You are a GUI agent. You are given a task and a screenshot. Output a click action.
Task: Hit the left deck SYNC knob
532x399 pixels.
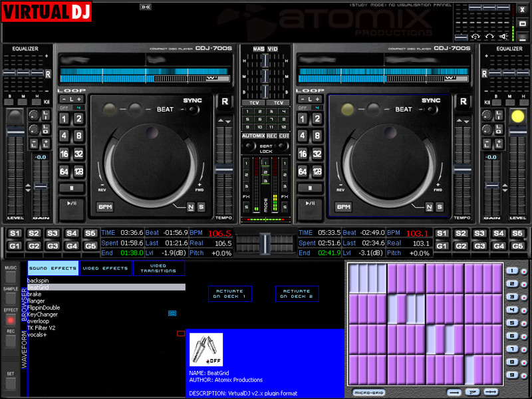point(194,110)
